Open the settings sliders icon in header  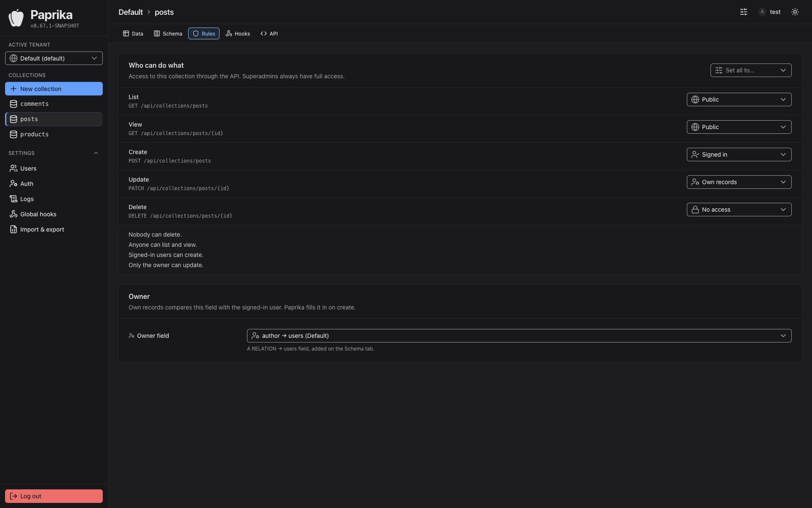(x=743, y=12)
